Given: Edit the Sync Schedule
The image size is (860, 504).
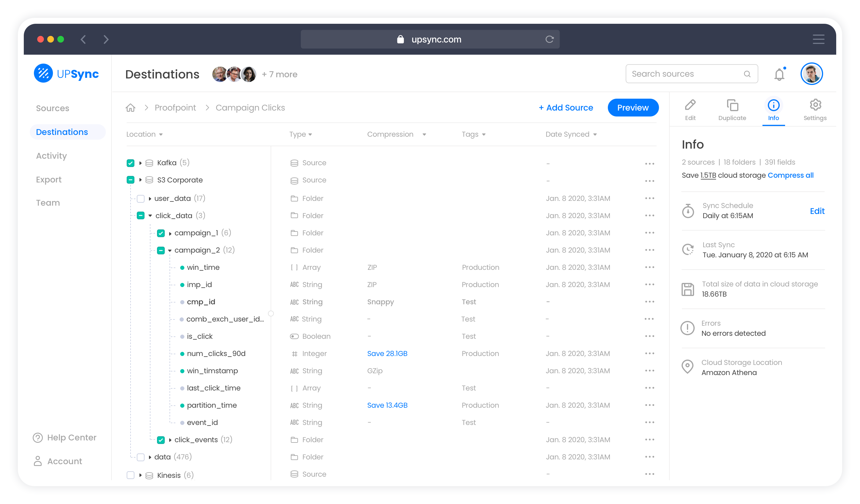Looking at the screenshot, I should (x=817, y=211).
